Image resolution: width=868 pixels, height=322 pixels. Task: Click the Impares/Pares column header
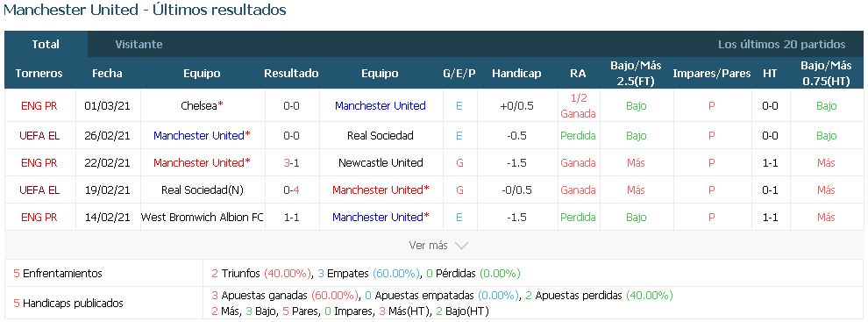click(712, 73)
